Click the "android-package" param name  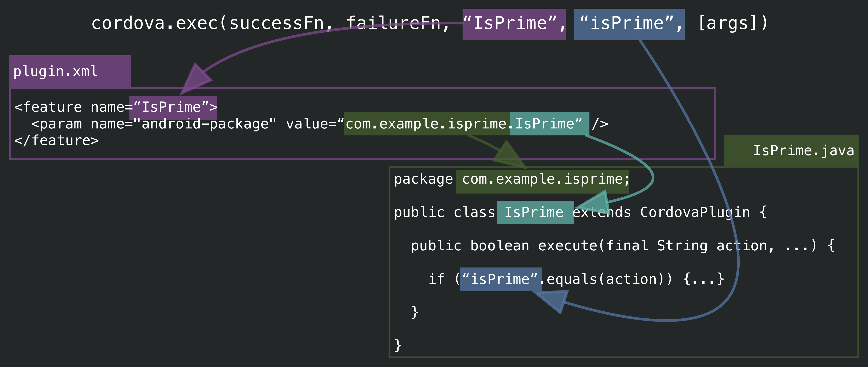pyautogui.click(x=205, y=124)
